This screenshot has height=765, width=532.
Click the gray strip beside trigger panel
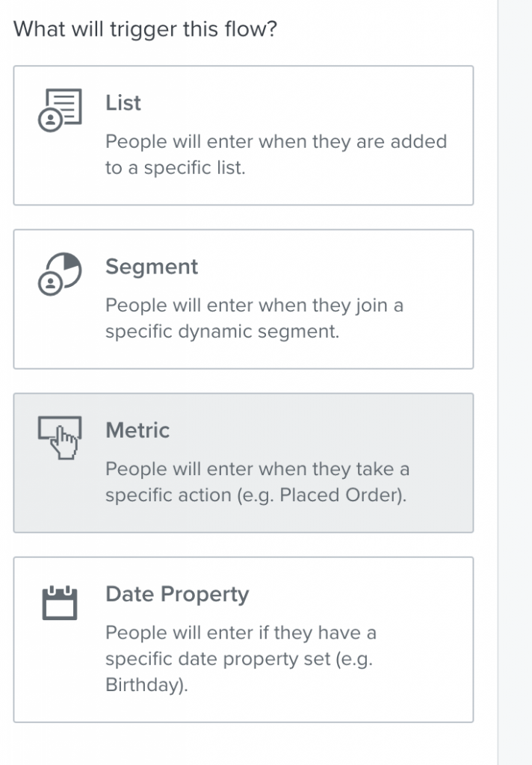(x=515, y=382)
